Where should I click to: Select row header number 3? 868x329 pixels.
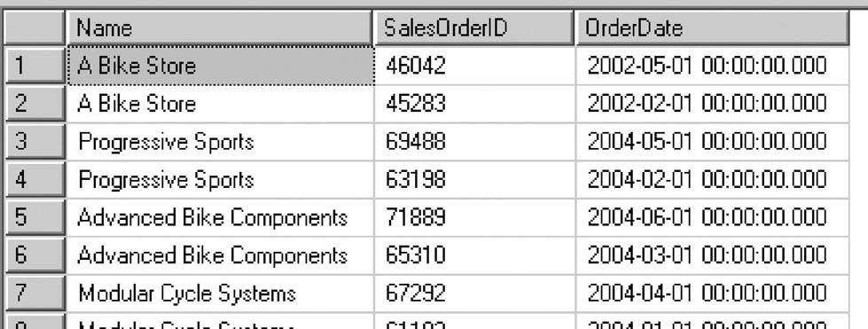(35, 142)
